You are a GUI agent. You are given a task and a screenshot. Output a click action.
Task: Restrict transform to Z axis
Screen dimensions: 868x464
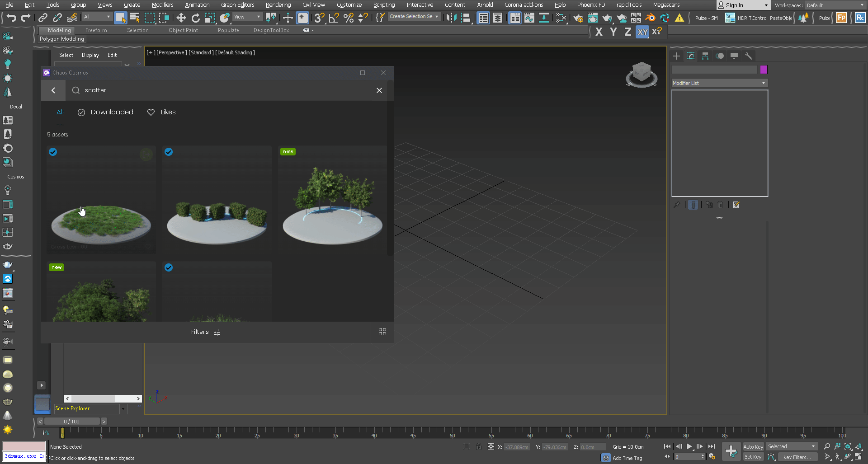tap(628, 32)
